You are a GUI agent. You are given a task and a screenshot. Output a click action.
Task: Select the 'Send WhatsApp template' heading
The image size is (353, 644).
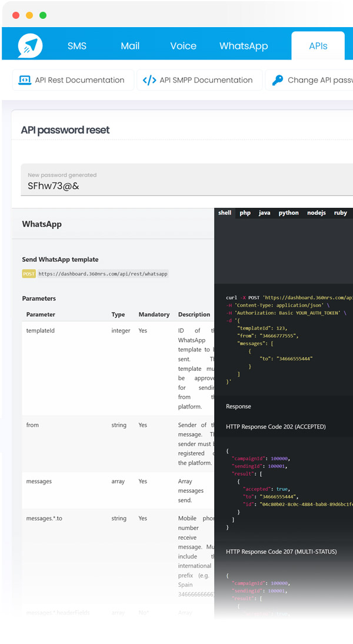click(61, 260)
